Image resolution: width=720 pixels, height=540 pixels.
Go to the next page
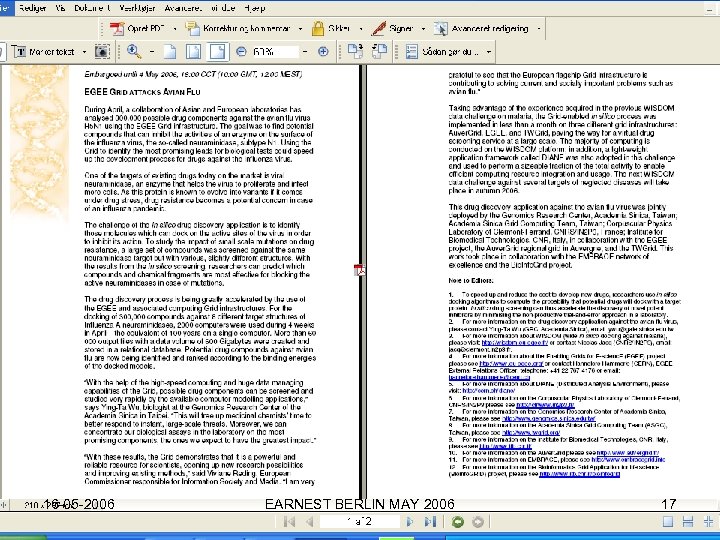click(410, 522)
